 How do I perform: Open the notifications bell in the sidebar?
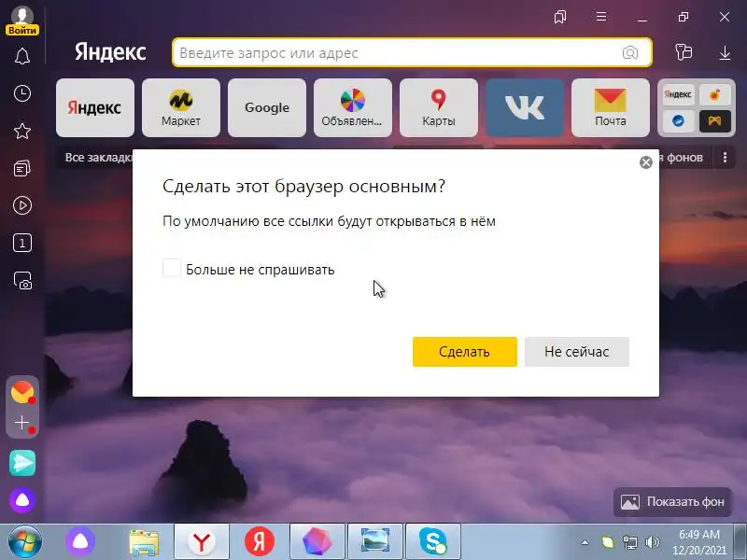[21, 56]
